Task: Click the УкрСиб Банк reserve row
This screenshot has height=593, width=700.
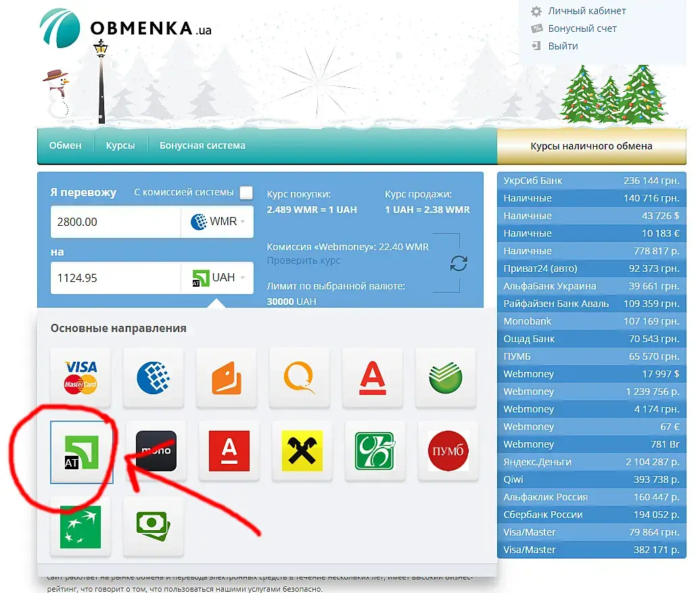Action: tap(592, 181)
